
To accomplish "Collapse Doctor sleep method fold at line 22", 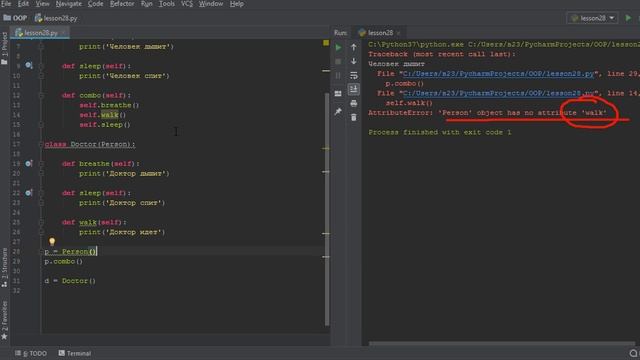I will coord(41,193).
